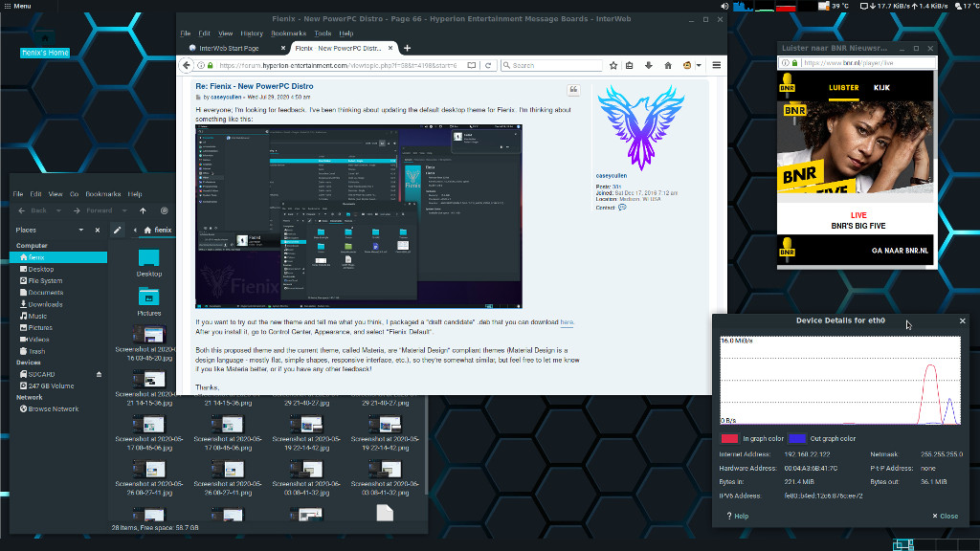Follow the 'here' download link in post
This screenshot has height=551, width=980.
[567, 322]
